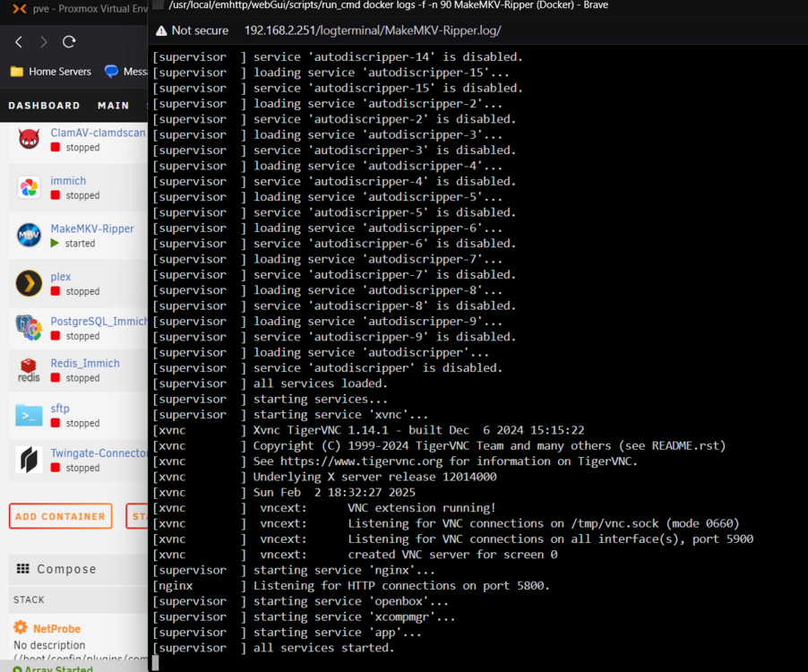
Task: Click the red stopped indicator for sftp
Action: [x=56, y=423]
